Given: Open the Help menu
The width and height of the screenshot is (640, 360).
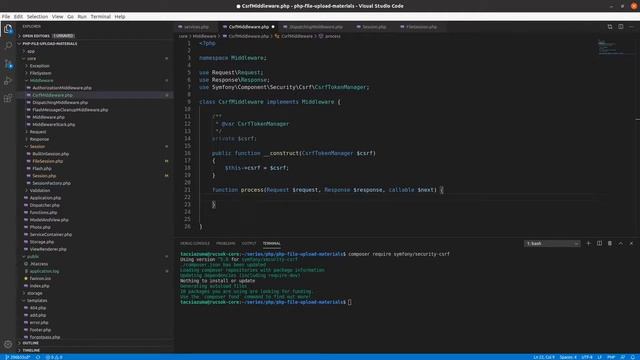Looking at the screenshot, I should (x=120, y=17).
